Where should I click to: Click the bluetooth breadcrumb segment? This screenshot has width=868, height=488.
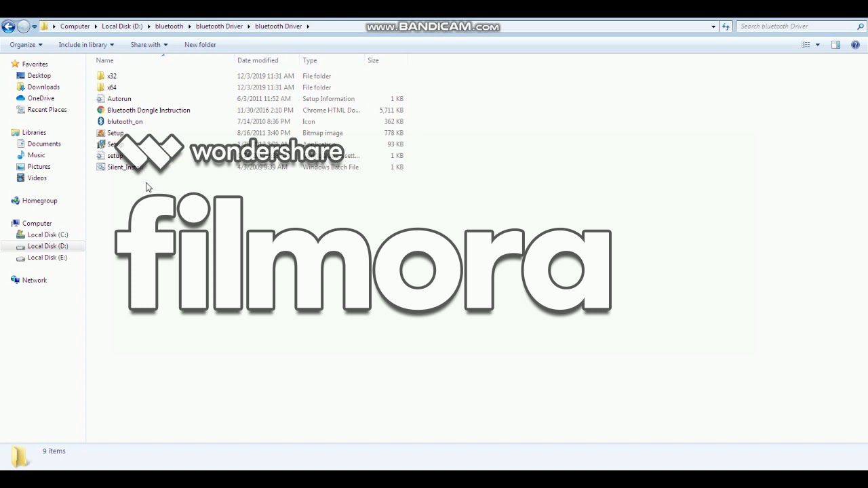[x=169, y=26]
